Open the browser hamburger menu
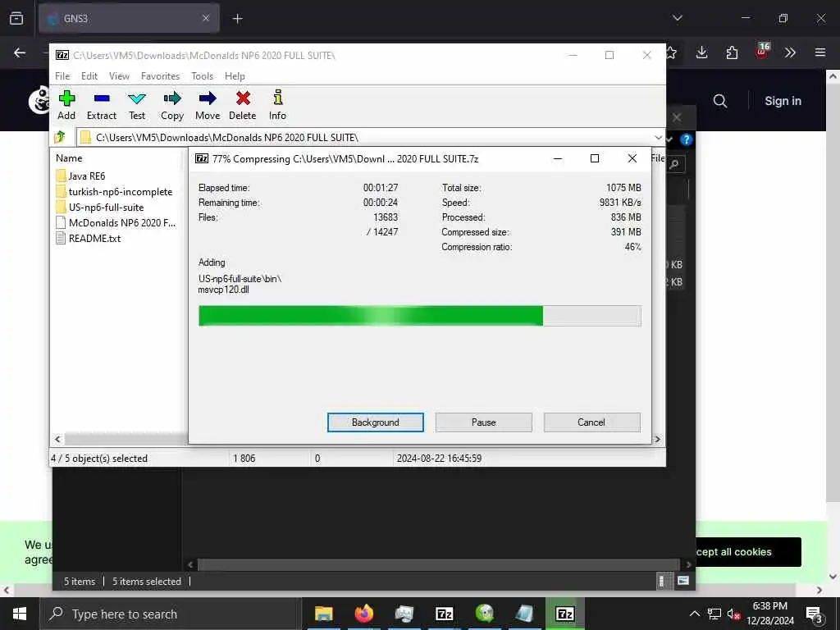The width and height of the screenshot is (840, 630). [x=820, y=52]
